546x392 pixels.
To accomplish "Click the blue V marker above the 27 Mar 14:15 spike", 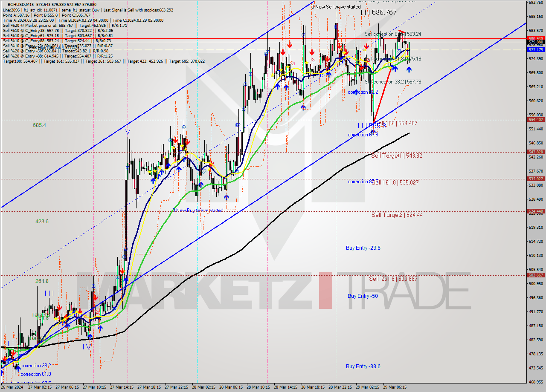I will 128,132.
